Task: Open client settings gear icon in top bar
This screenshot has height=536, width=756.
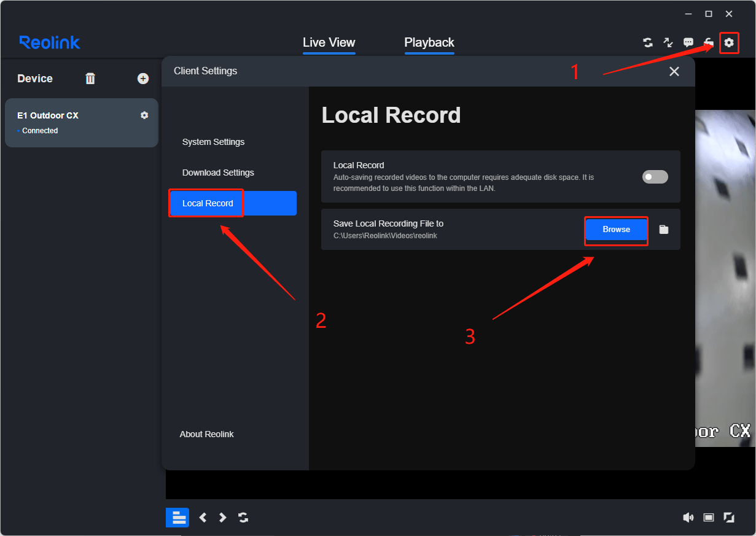Action: [x=729, y=42]
